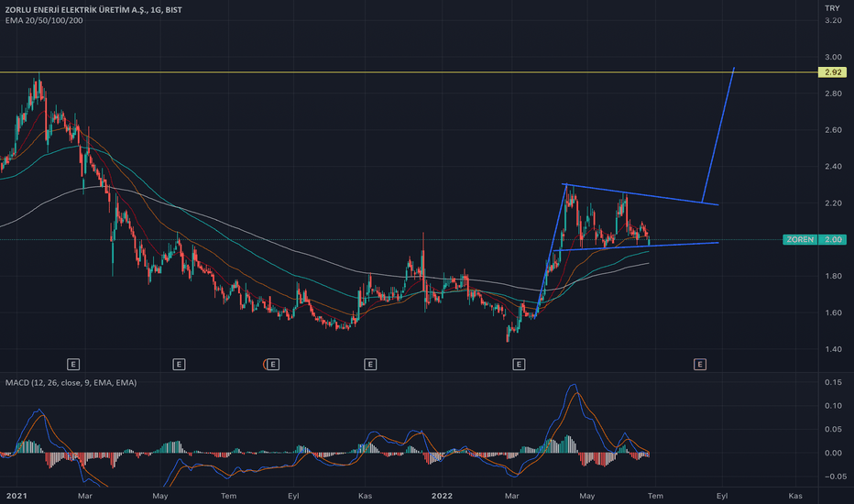Click the earnings E marker near Kas 2021
854x504 pixels.
(370, 364)
